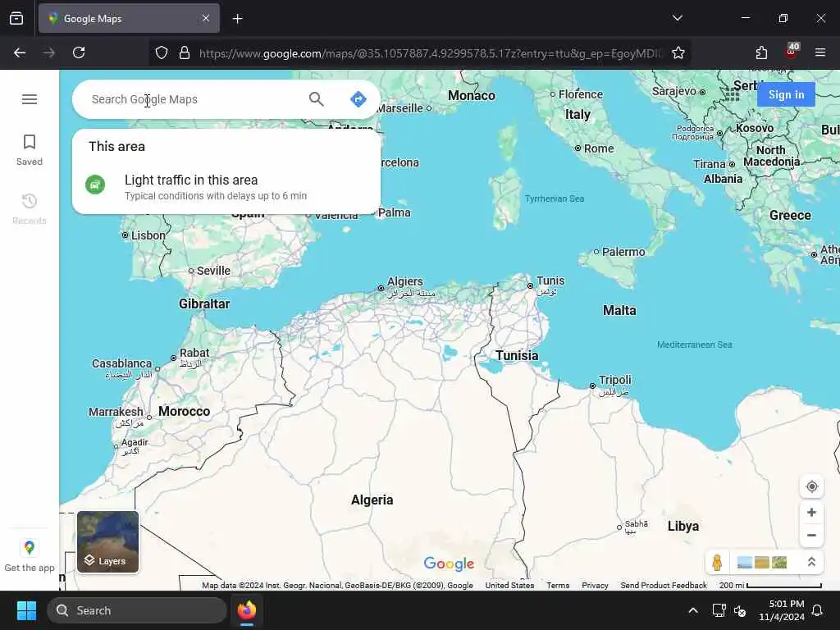
Task: Bookmark this page with star icon
Action: pyautogui.click(x=678, y=53)
